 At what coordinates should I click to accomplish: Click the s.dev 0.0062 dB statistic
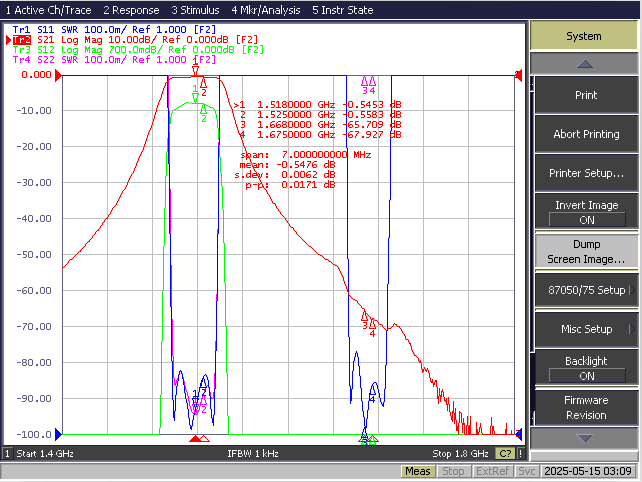285,175
